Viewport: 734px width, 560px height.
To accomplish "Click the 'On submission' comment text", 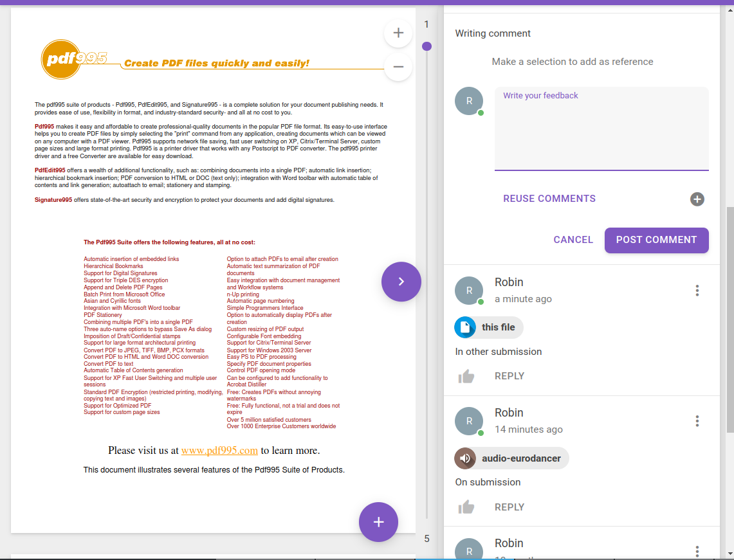I will pyautogui.click(x=488, y=482).
